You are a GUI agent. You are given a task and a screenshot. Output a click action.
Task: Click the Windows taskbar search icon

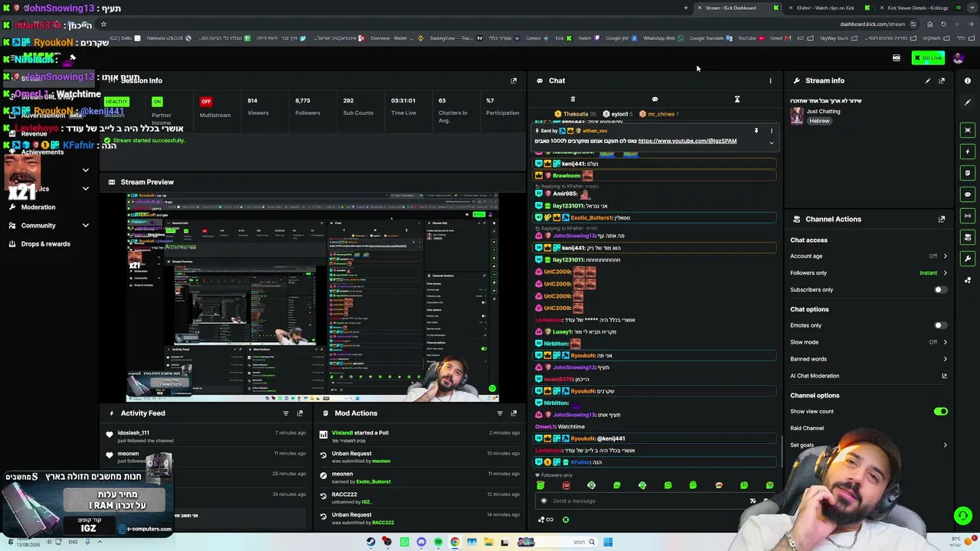pyautogui.click(x=591, y=543)
